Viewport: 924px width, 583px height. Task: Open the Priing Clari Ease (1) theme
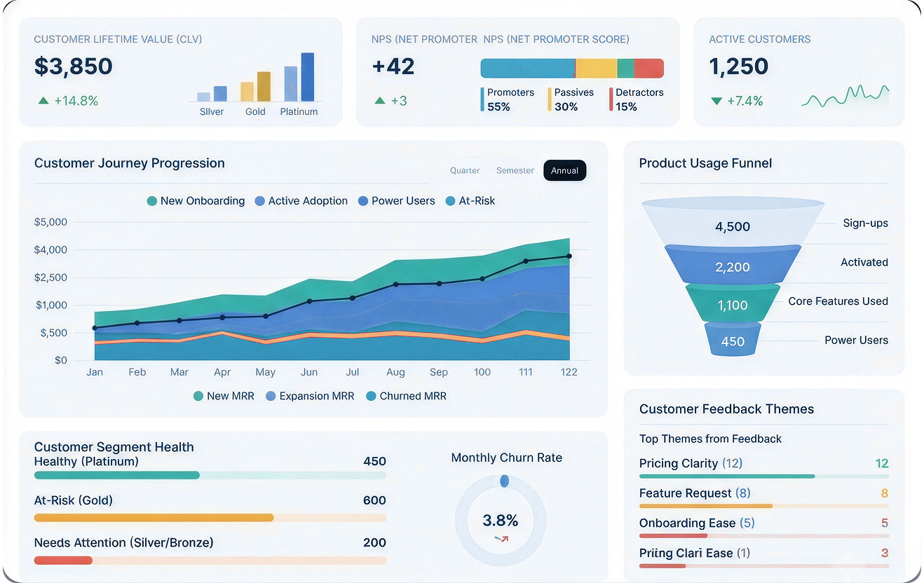point(763,557)
